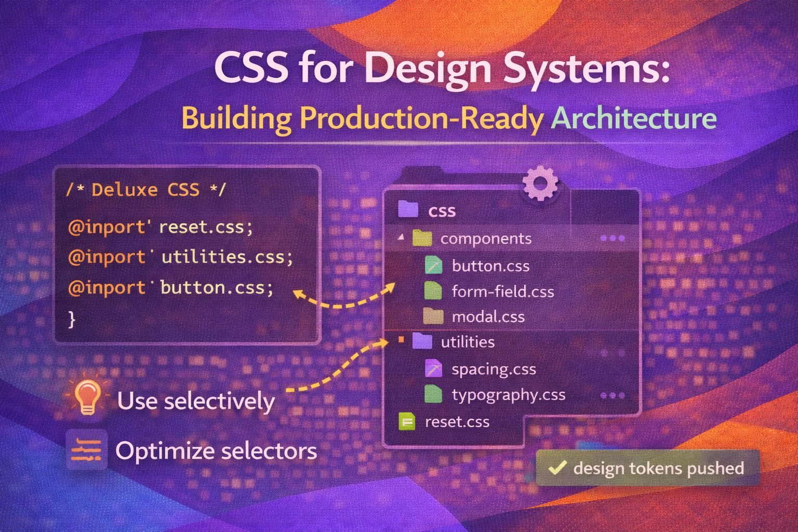
Task: Select the components folder icon
Action: click(x=422, y=238)
